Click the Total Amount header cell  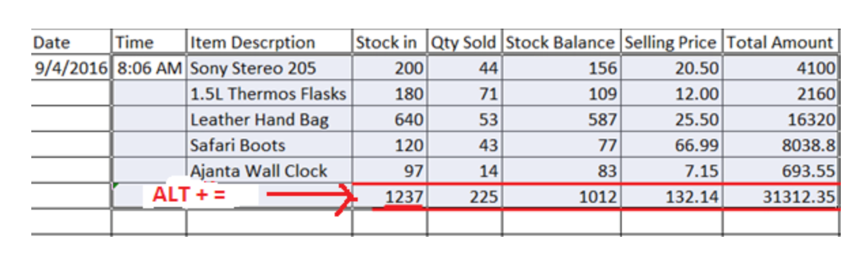pyautogui.click(x=780, y=42)
